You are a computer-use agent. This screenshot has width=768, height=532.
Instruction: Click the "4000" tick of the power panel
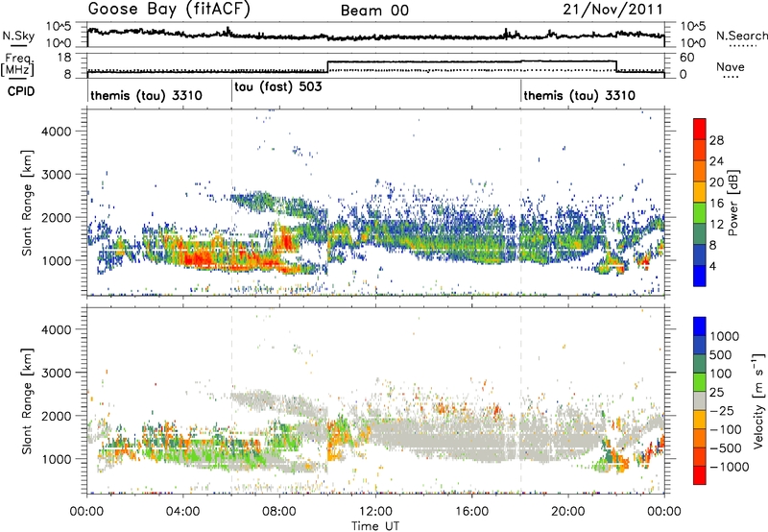(x=56, y=132)
